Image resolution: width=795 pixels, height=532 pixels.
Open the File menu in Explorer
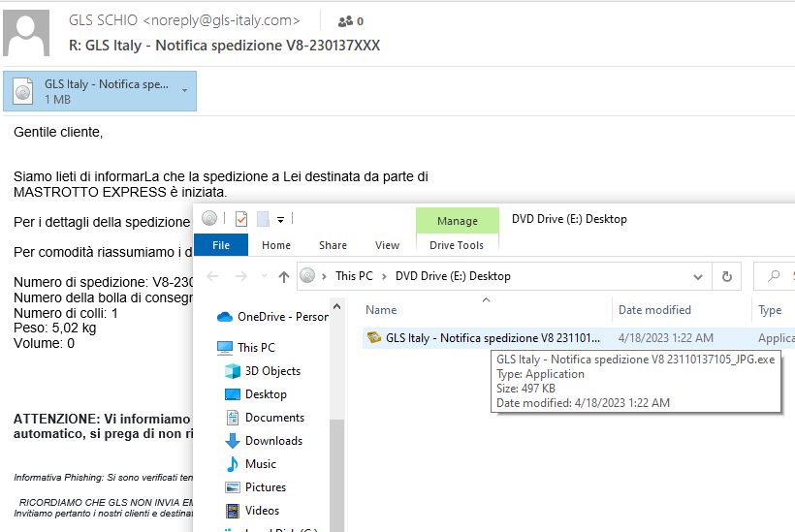(x=221, y=245)
